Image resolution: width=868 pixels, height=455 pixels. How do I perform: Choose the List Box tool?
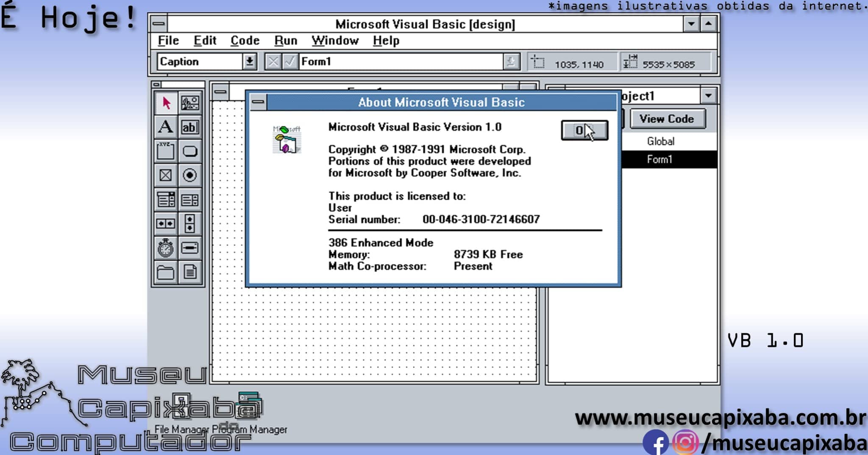190,199
